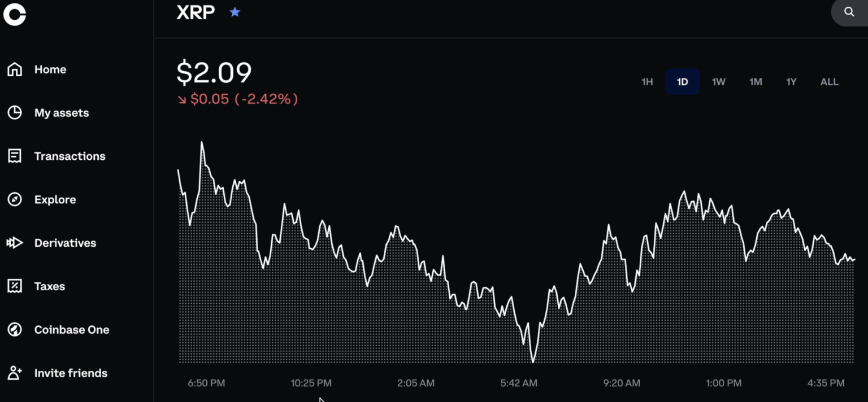Open the Transactions menu label
This screenshot has height=402, width=868.
point(70,156)
